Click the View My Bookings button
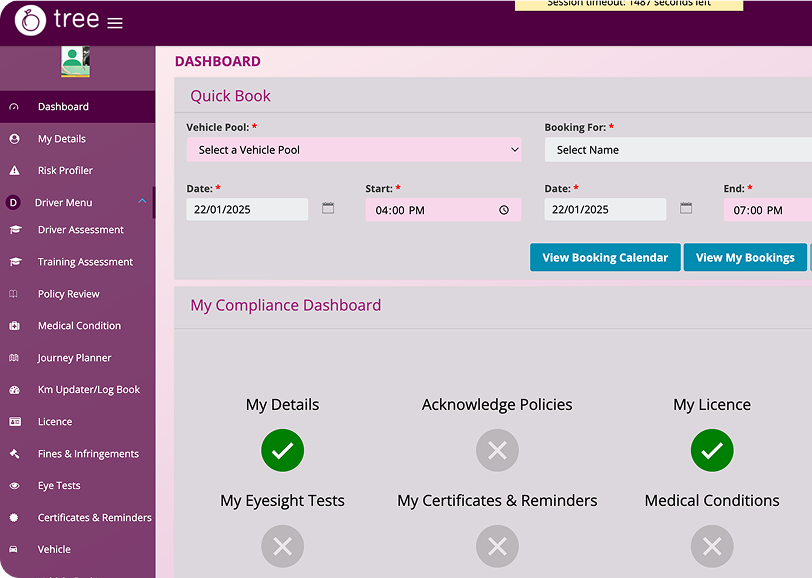The image size is (812, 578). click(745, 257)
